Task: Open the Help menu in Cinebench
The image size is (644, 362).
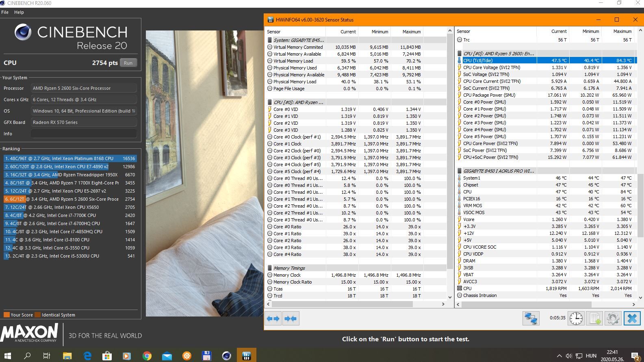Action: 19,12
